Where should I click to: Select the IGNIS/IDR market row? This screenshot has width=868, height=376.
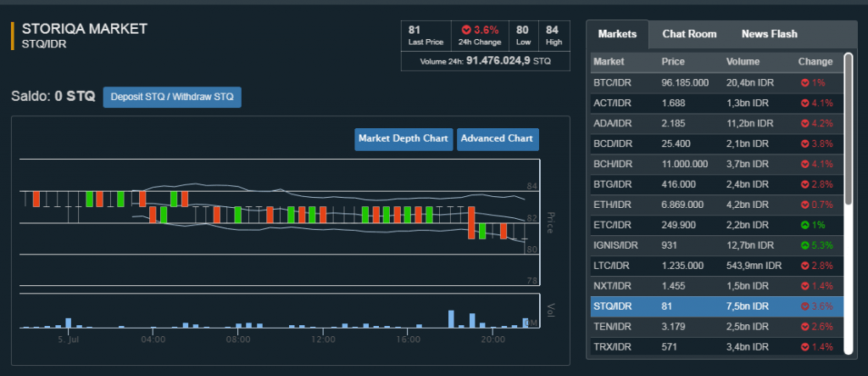pyautogui.click(x=717, y=245)
